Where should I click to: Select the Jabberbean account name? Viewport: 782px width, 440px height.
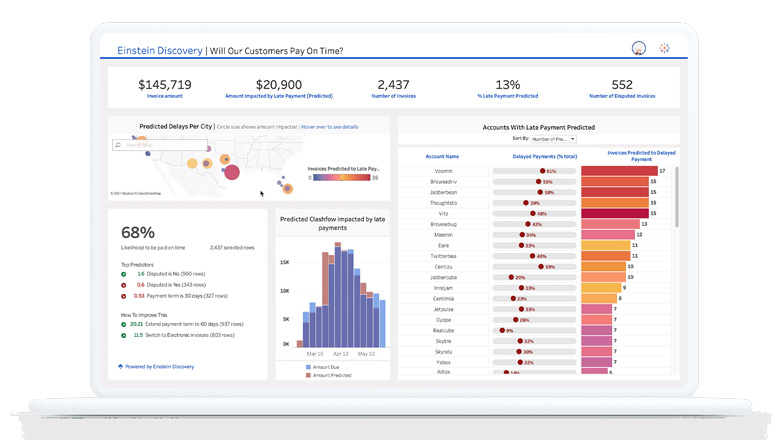coord(443,192)
